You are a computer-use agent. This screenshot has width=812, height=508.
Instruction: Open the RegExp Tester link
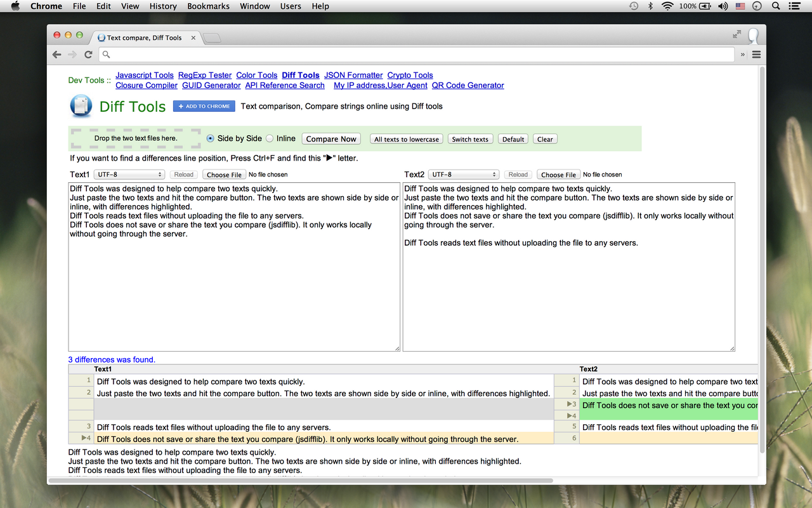click(x=205, y=75)
